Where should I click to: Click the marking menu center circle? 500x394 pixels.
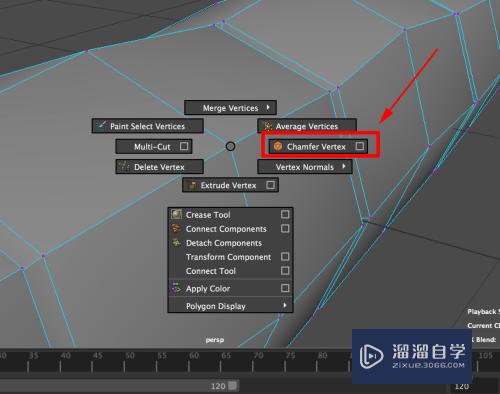click(230, 146)
